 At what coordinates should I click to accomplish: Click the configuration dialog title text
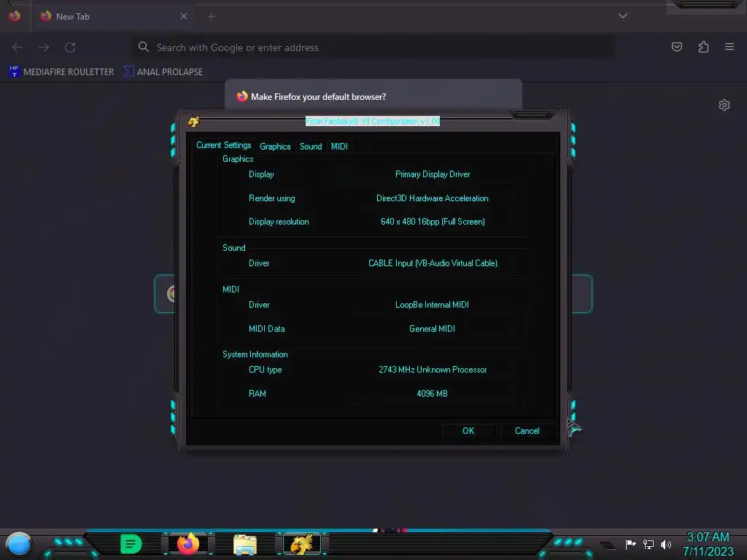[x=373, y=122]
